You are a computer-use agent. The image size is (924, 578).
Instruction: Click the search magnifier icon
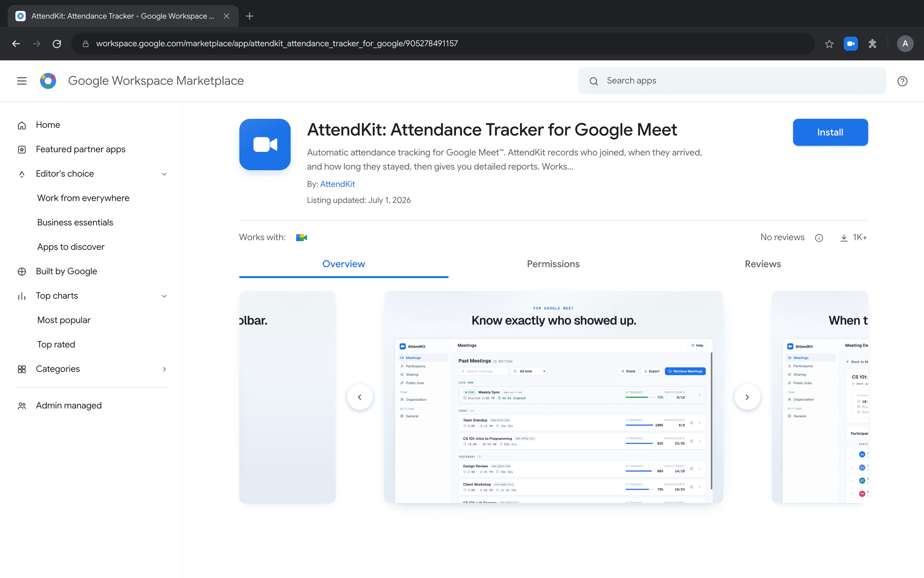click(594, 81)
